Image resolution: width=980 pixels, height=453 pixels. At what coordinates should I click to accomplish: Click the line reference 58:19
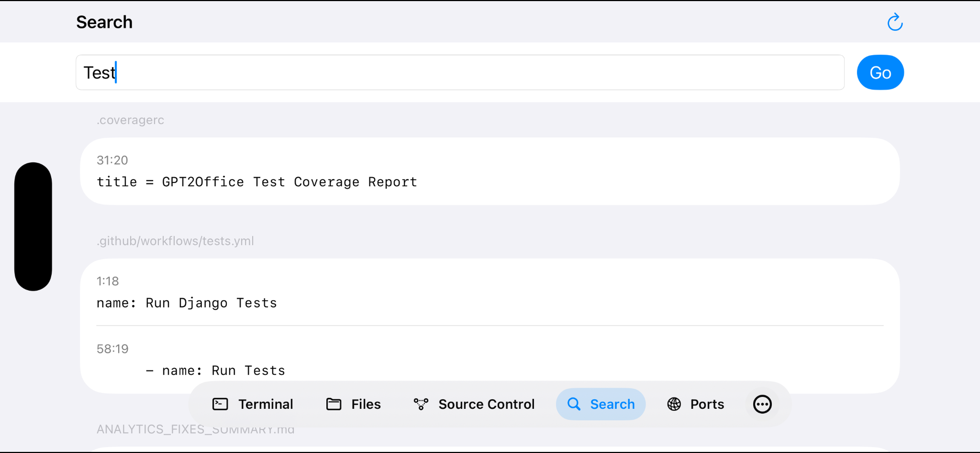pos(113,348)
